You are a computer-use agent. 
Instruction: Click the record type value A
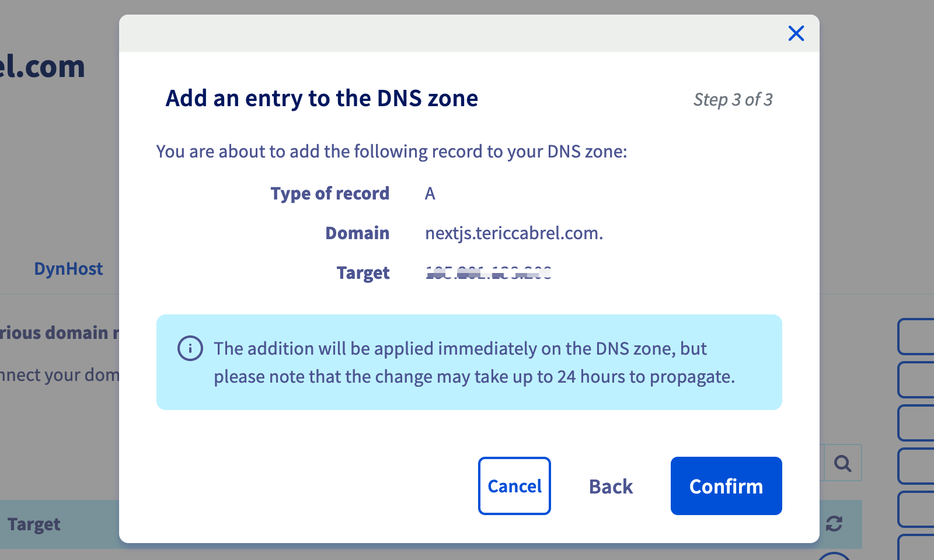click(x=430, y=194)
